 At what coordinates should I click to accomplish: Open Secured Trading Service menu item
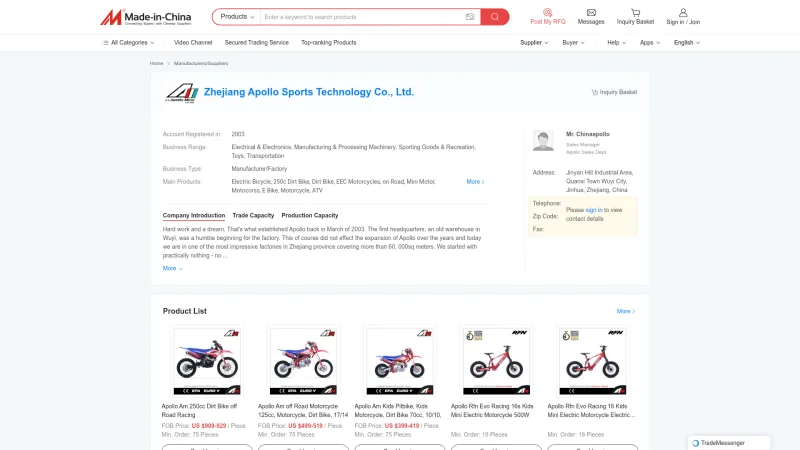point(257,43)
